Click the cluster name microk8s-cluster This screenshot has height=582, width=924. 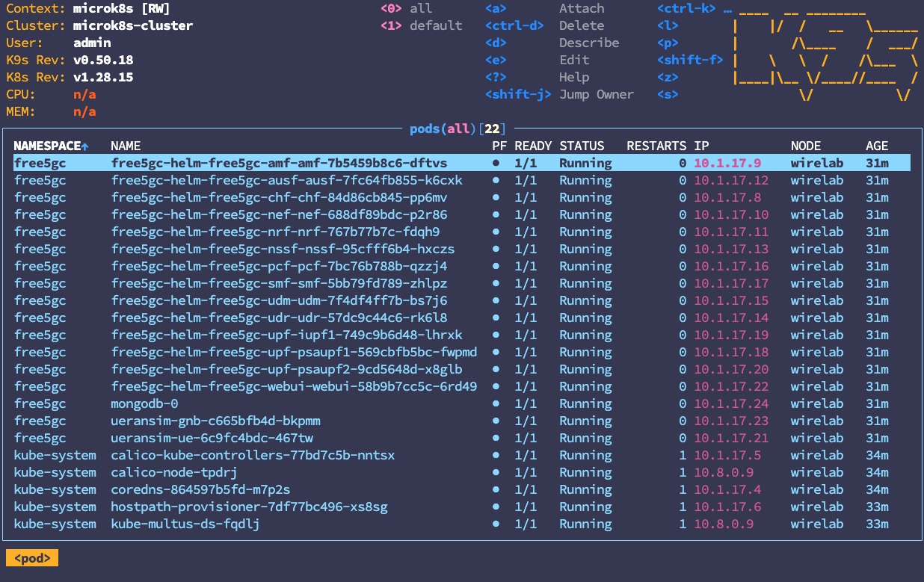[x=133, y=25]
